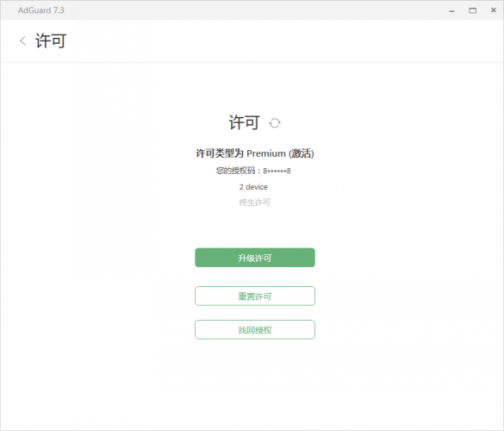Viewport: 504px width, 431px height.
Task: Refresh license status with circular arrows icon
Action: tap(275, 123)
